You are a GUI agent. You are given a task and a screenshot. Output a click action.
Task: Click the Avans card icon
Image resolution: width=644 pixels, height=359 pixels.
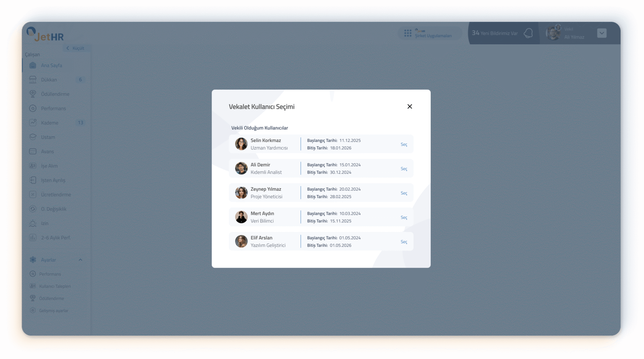[x=33, y=151]
